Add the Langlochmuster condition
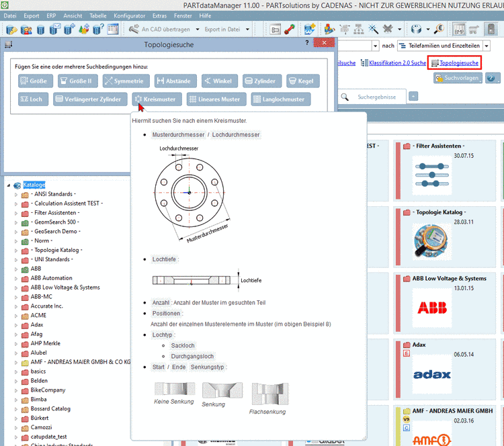Image resolution: width=504 pixels, height=446 pixels. click(281, 99)
